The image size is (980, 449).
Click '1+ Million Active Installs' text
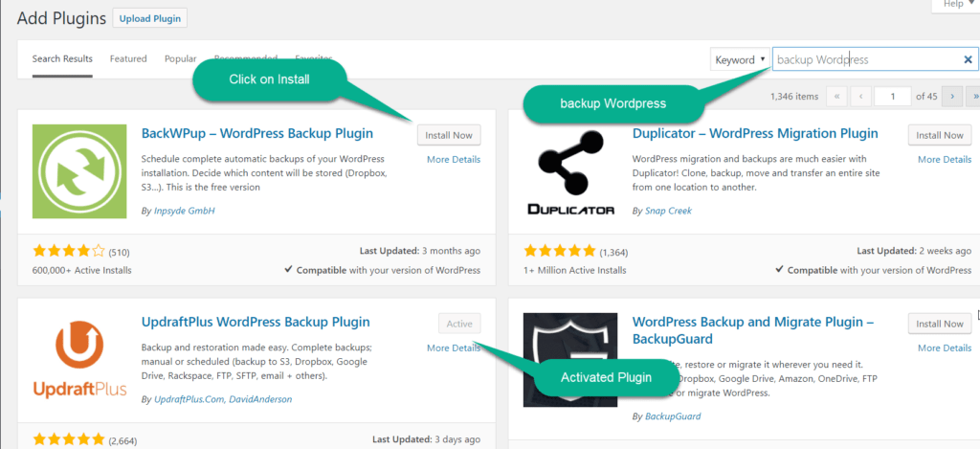pyautogui.click(x=574, y=271)
